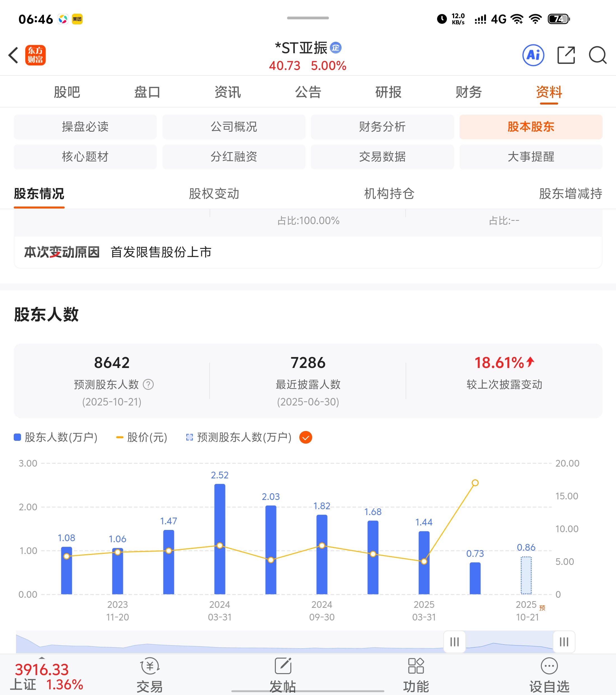Open the 功能 functions icon
This screenshot has width=616, height=695.
pos(416,666)
